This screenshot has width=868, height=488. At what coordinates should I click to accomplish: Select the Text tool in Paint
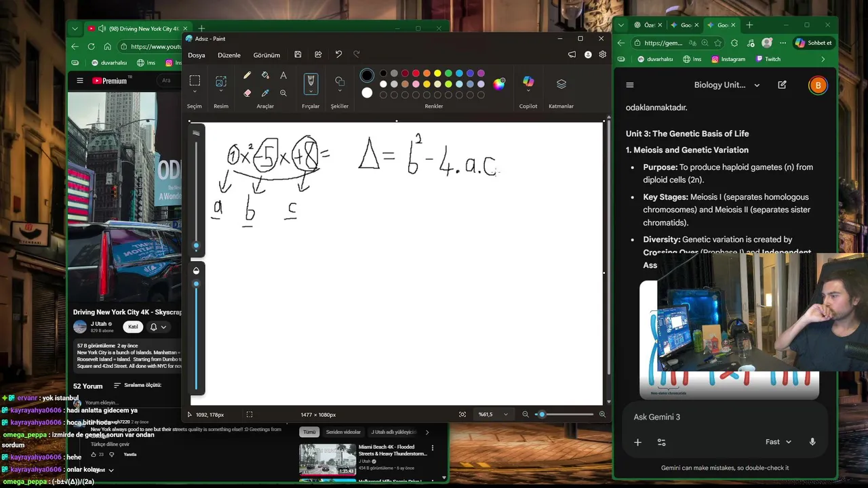tap(283, 75)
